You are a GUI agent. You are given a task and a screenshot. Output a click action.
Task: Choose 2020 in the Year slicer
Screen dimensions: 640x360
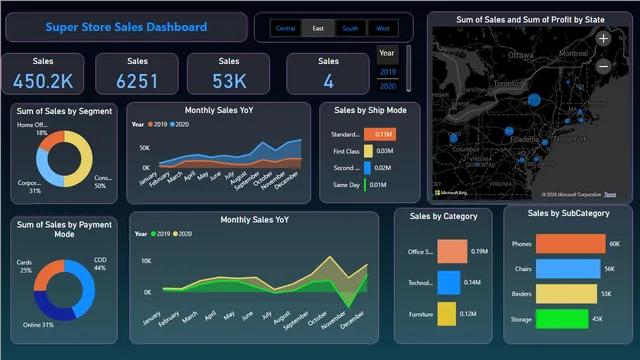point(388,86)
